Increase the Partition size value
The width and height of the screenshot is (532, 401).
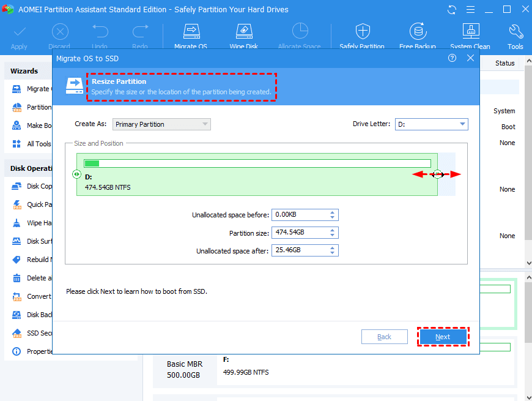tap(333, 230)
